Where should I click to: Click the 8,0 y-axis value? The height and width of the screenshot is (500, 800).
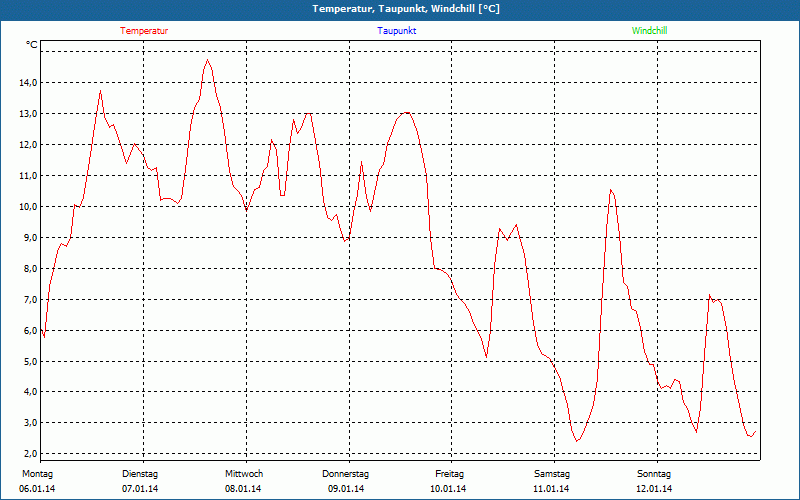tap(31, 268)
